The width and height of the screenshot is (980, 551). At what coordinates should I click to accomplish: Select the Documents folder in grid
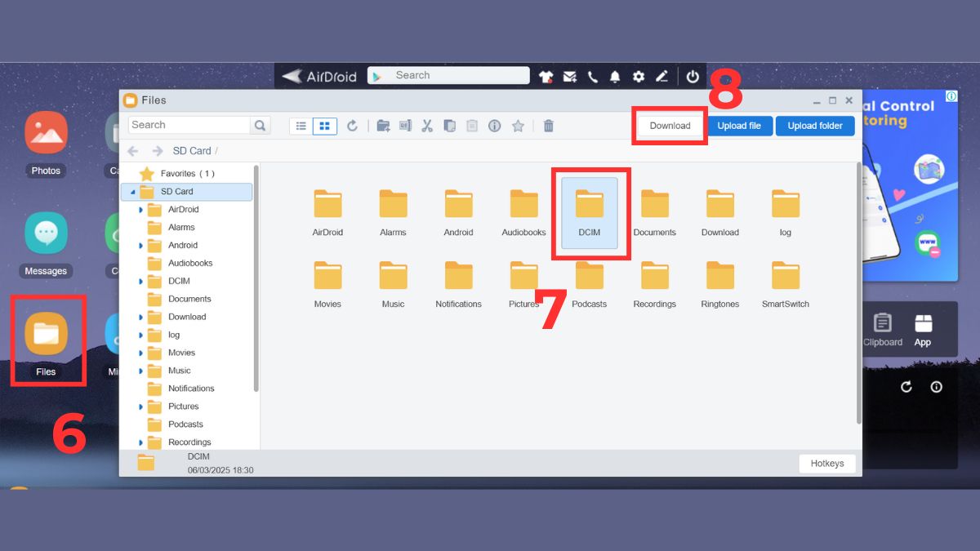click(655, 212)
